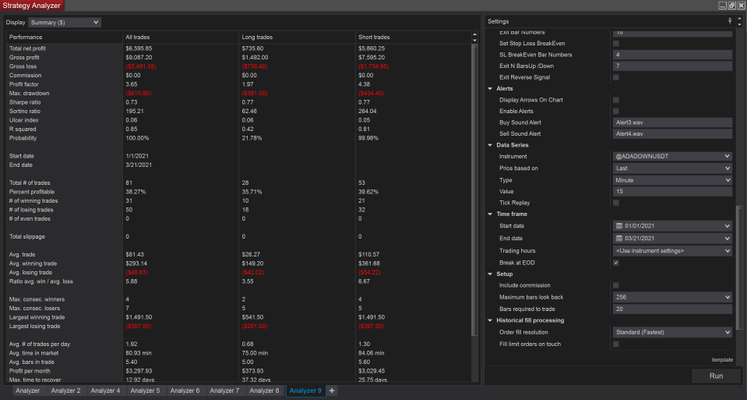This screenshot has height=400, width=747.
Task: Toggle the Include commission checkbox
Action: (616, 285)
